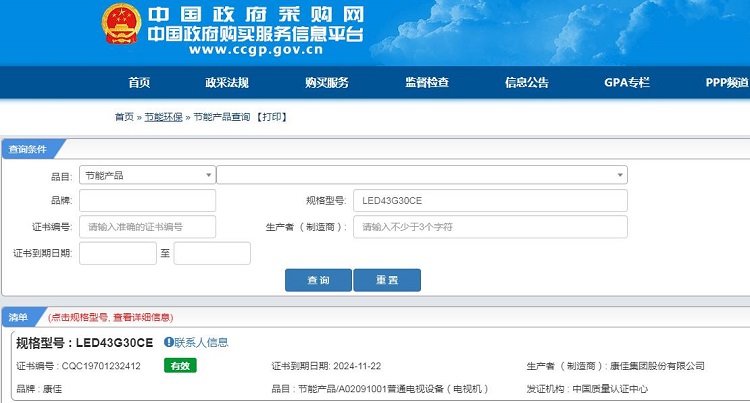The width and height of the screenshot is (750, 403).
Task: Click 发证机构：中国质量认证中心 text
Action: (587, 389)
